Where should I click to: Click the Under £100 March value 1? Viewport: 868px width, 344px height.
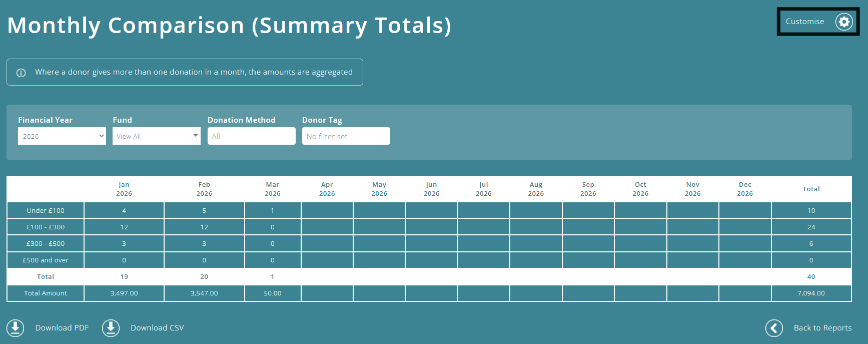273,211
